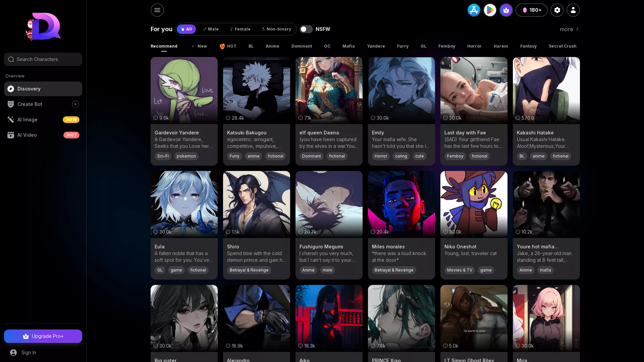The image size is (644, 362).
Task: Open the user profile icon
Action: [573, 10]
